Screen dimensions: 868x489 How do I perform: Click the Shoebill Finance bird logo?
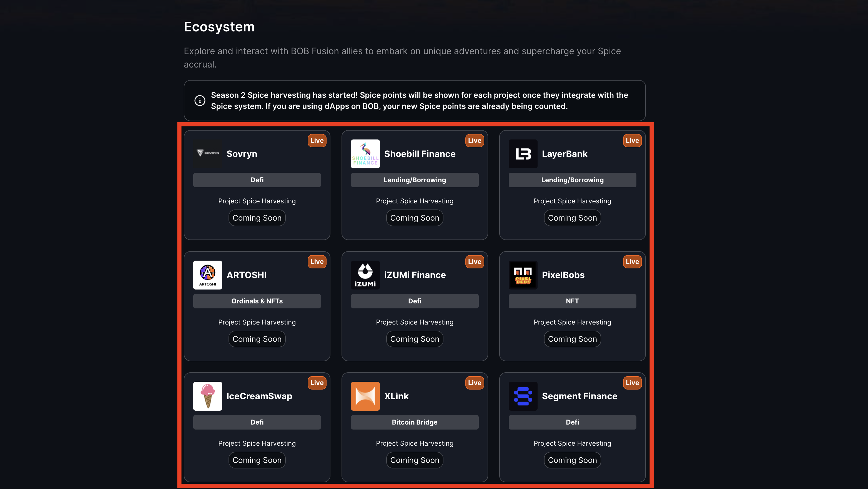tap(365, 154)
